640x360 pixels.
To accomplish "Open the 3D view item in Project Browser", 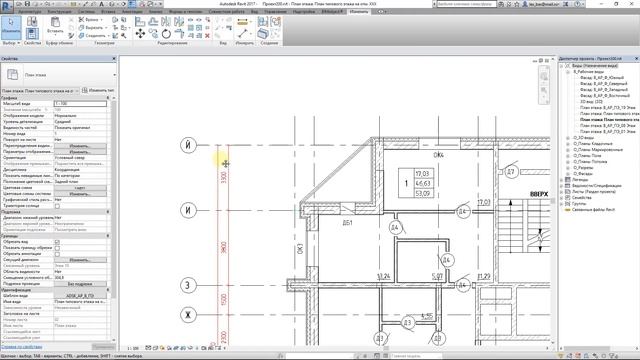I will [591, 102].
